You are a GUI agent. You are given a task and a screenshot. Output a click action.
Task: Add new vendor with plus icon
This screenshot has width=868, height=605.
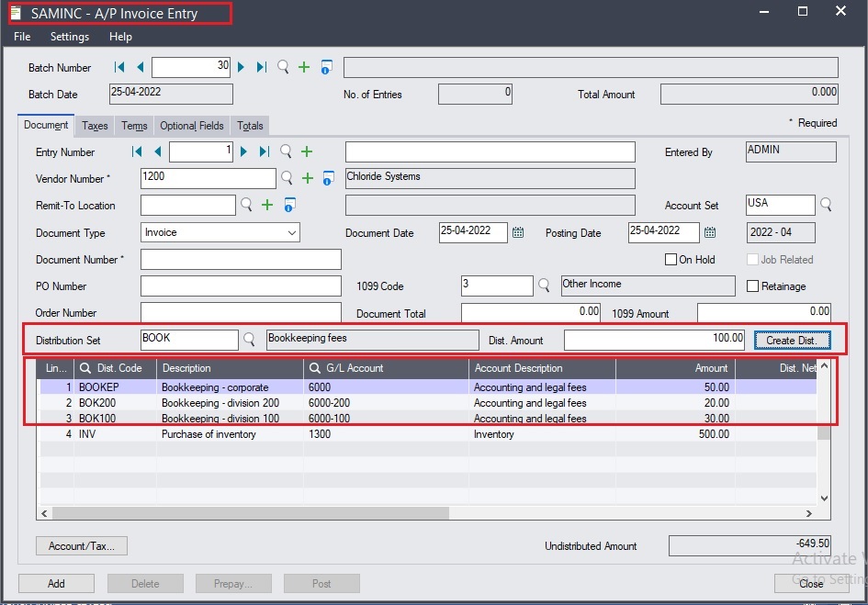pos(308,178)
